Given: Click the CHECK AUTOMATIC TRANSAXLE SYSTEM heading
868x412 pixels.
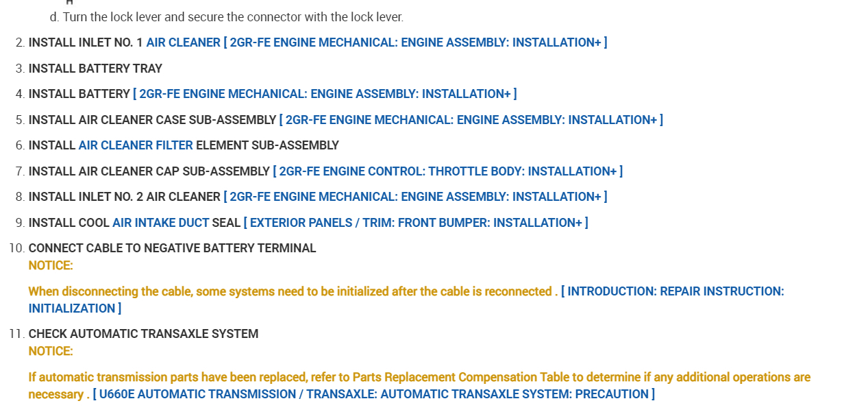Looking at the screenshot, I should (143, 334).
